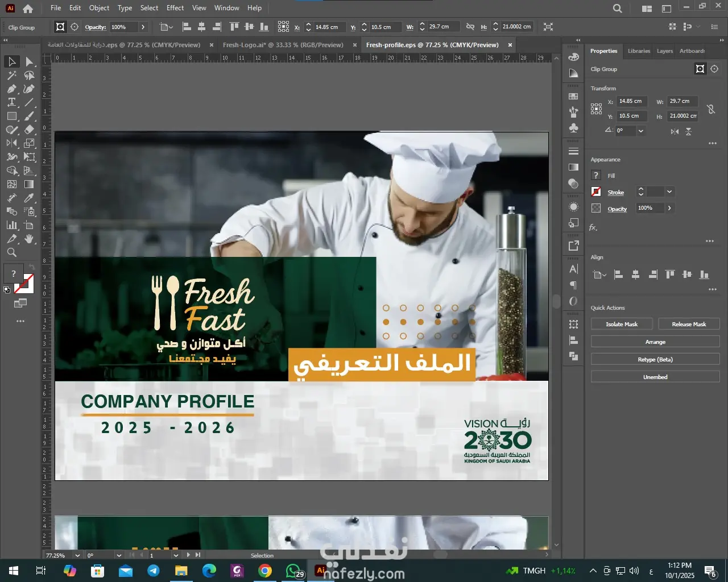Image resolution: width=728 pixels, height=582 pixels.
Task: Open the Asset Export panel icon
Action: 573,246
